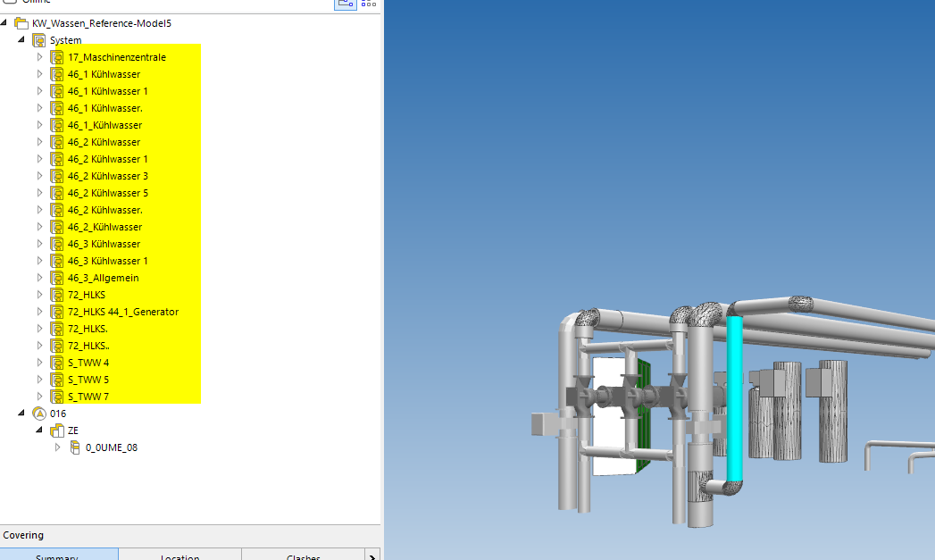Viewport: 935px width, 560px height.
Task: Click the icon beside 72_HLKS..
Action: pyautogui.click(x=57, y=295)
